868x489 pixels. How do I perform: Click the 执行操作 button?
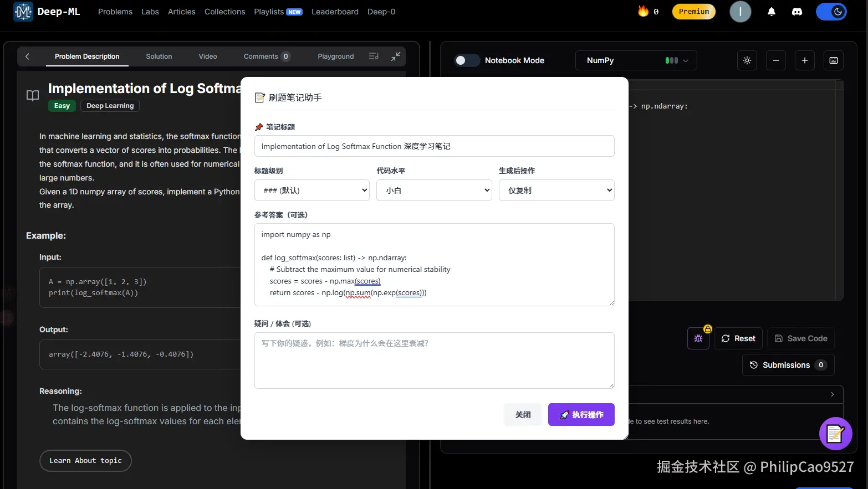click(581, 415)
